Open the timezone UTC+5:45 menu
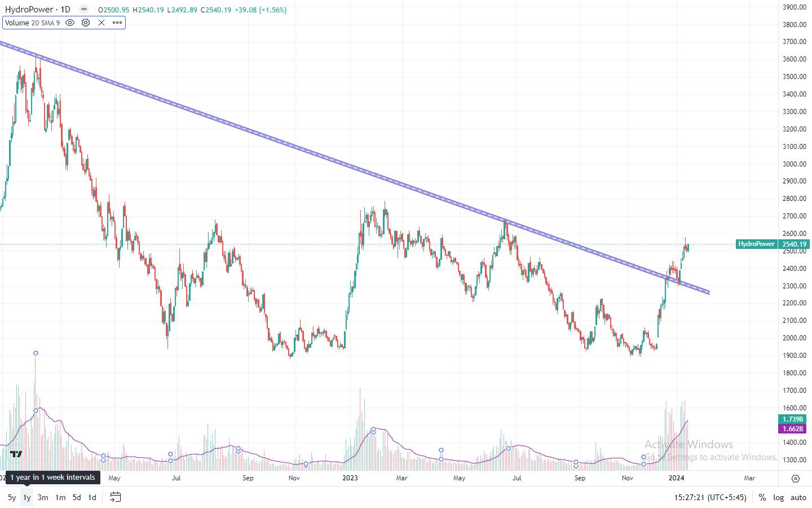This screenshot has height=508, width=812. click(x=710, y=497)
